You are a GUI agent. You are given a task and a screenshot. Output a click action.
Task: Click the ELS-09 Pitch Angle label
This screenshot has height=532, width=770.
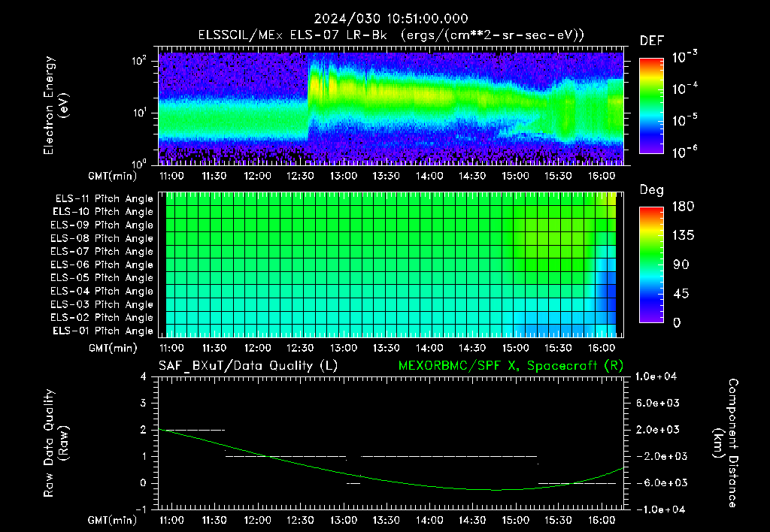(x=102, y=225)
